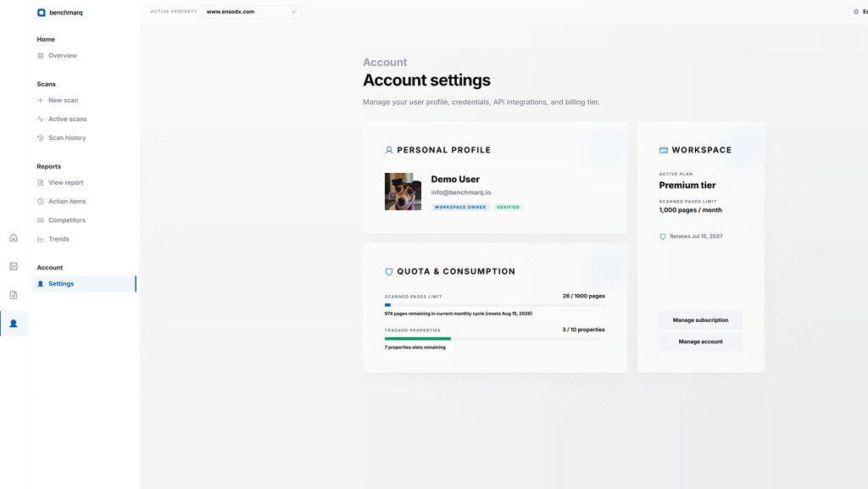Click the Account settings heading

coord(427,81)
